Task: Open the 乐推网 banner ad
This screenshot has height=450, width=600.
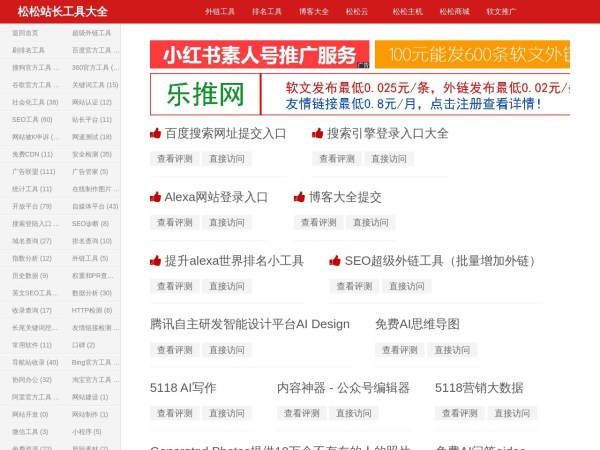Action: (360, 94)
